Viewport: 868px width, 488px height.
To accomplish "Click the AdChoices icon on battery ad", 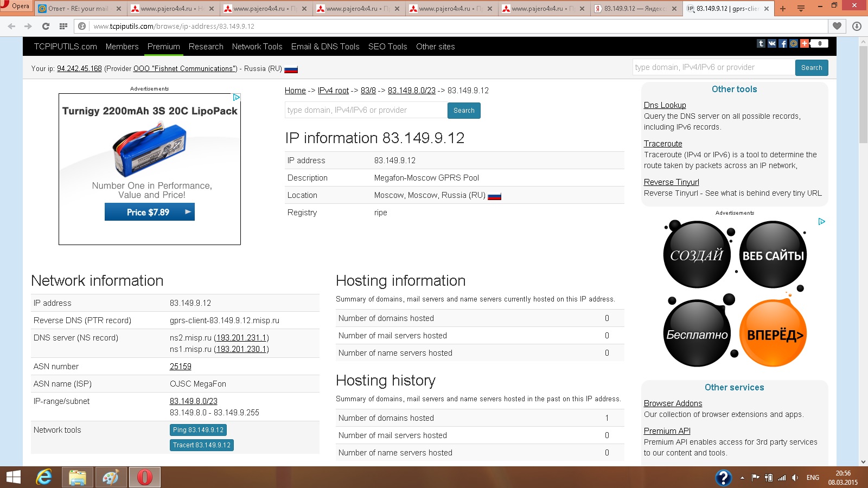I will tap(237, 98).
